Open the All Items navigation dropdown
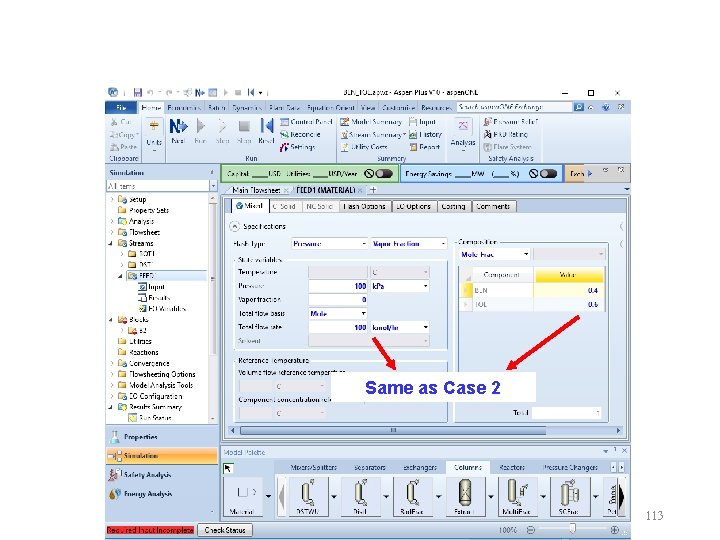 (x=214, y=186)
